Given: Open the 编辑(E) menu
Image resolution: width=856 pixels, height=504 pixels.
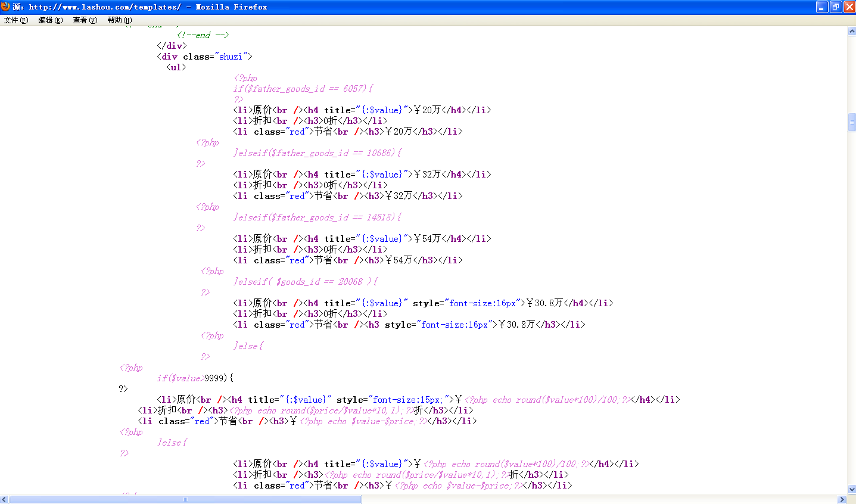Looking at the screenshot, I should (x=51, y=20).
